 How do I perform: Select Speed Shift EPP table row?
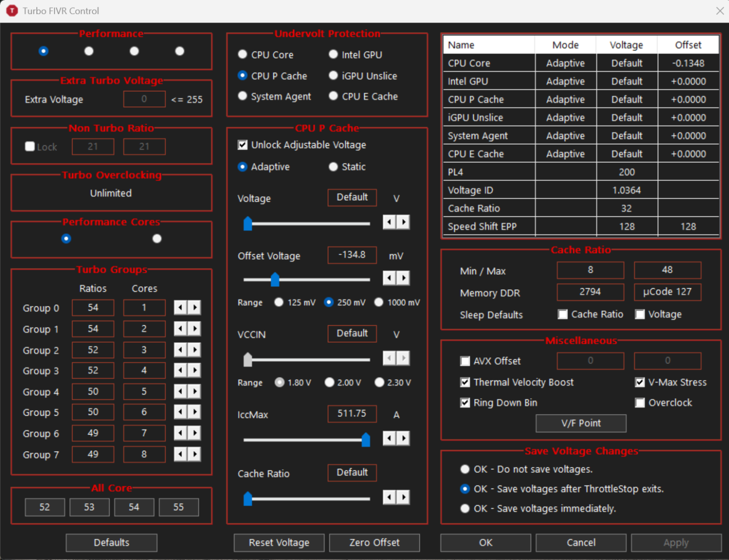[x=581, y=227]
